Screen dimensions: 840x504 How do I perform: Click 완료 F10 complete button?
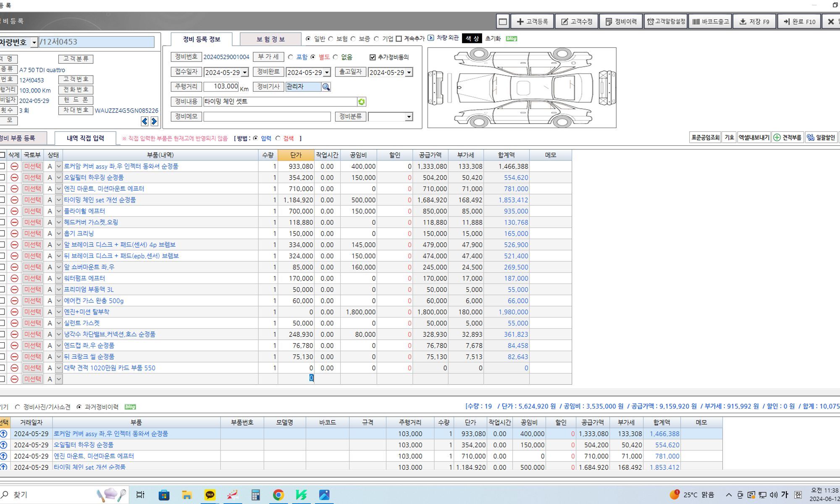click(x=799, y=21)
